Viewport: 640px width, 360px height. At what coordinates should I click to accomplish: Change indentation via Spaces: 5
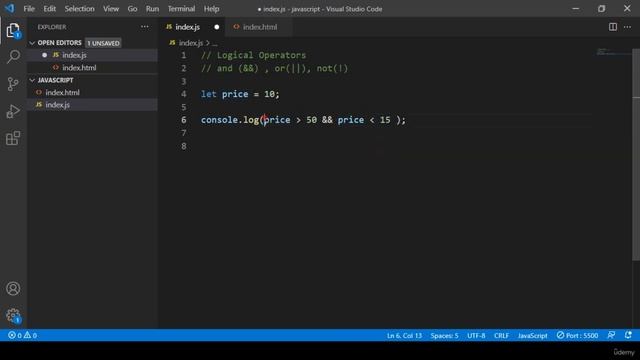(x=444, y=336)
